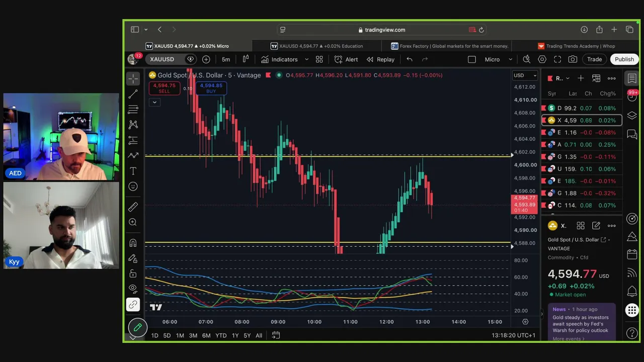
Task: Switch to the Forex Factory browser tab
Action: click(450, 46)
